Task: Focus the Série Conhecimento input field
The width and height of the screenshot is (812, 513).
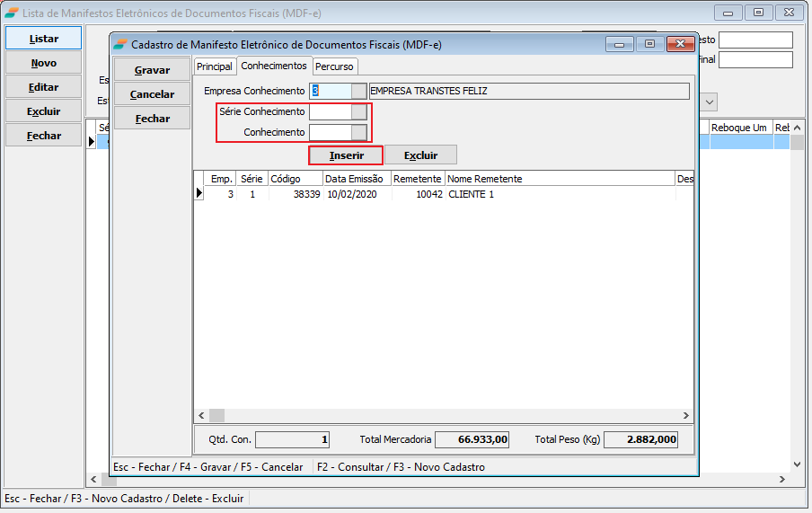Action: coord(330,112)
